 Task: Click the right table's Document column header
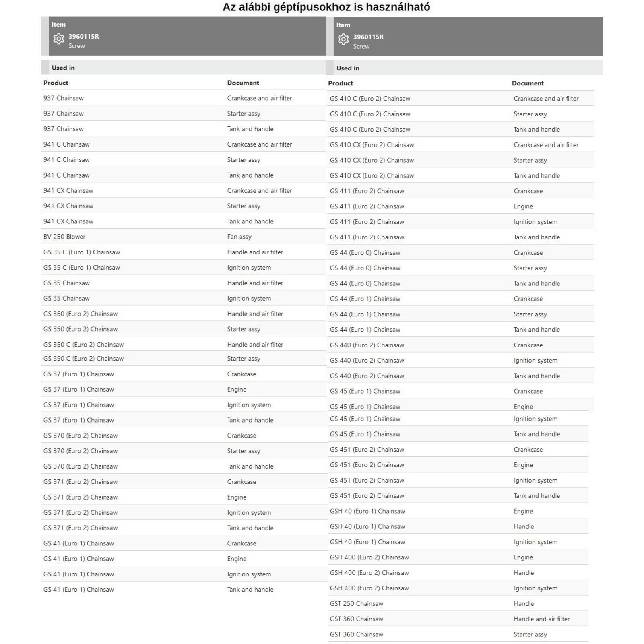coord(528,83)
